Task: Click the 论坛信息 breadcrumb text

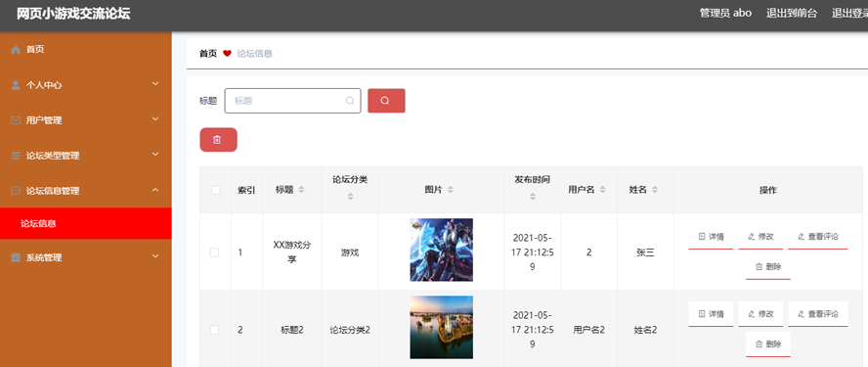Action: (255, 54)
